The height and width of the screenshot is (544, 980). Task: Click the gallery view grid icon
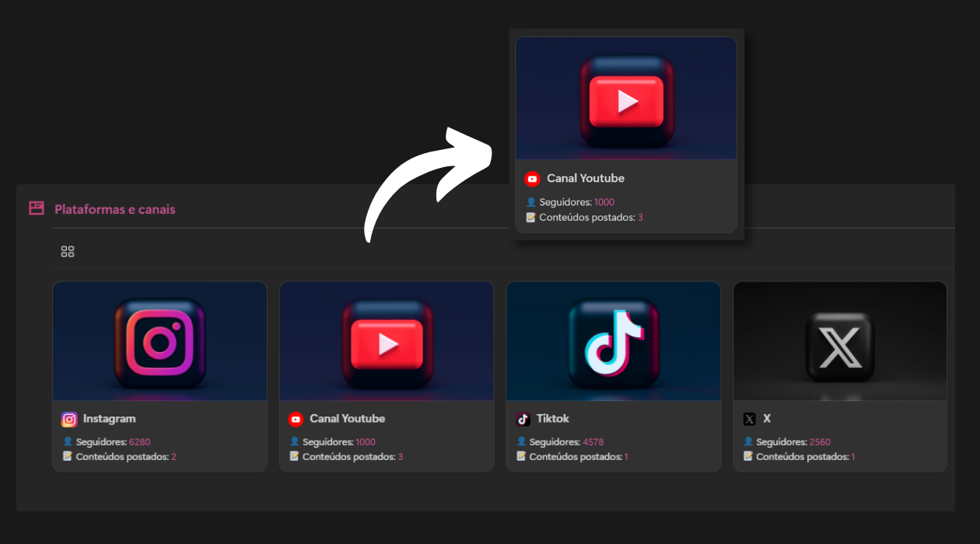pyautogui.click(x=68, y=252)
